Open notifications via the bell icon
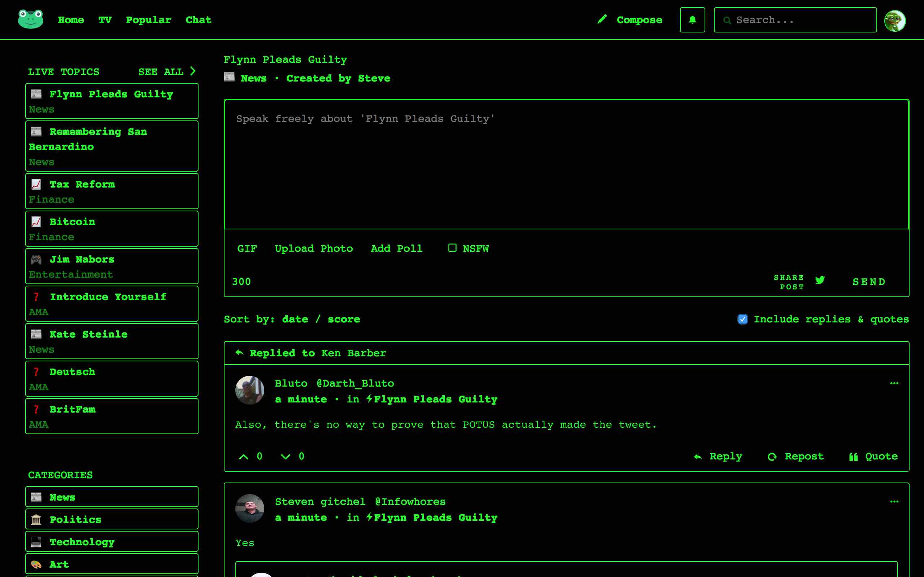 (692, 19)
